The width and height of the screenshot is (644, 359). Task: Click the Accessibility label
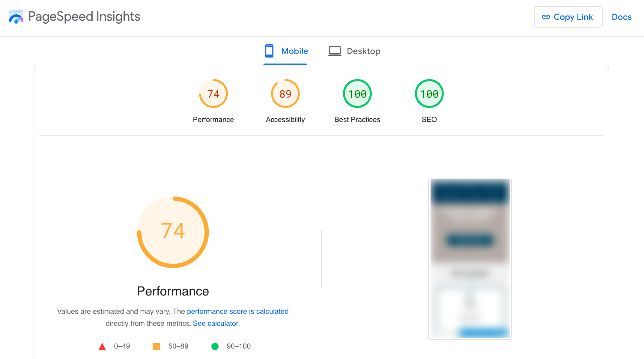(x=285, y=120)
